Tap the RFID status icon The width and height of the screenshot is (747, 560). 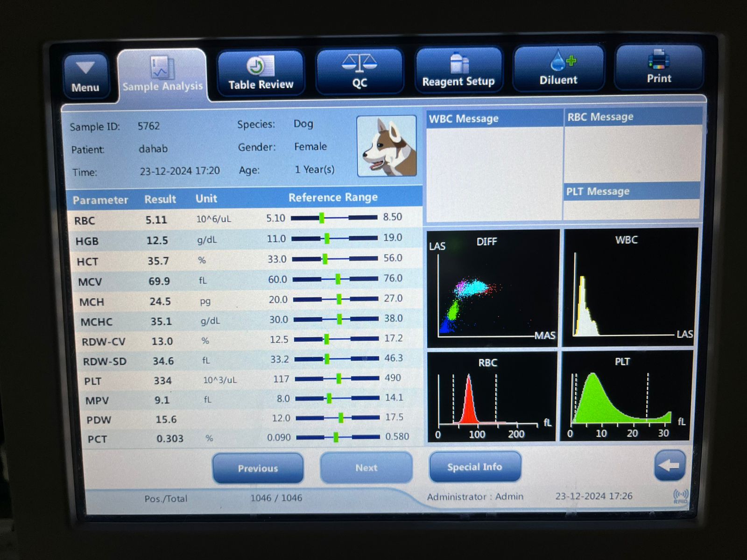coord(681,496)
